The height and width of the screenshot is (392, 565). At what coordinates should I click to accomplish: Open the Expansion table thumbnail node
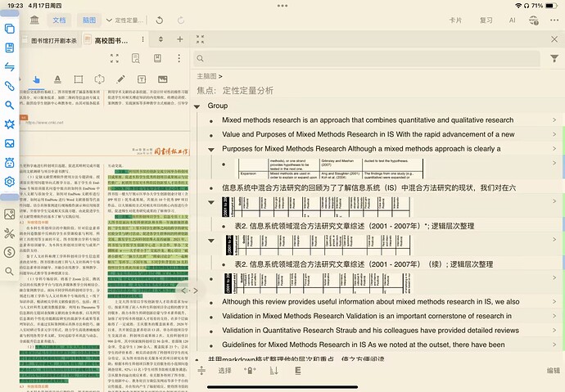[329, 169]
